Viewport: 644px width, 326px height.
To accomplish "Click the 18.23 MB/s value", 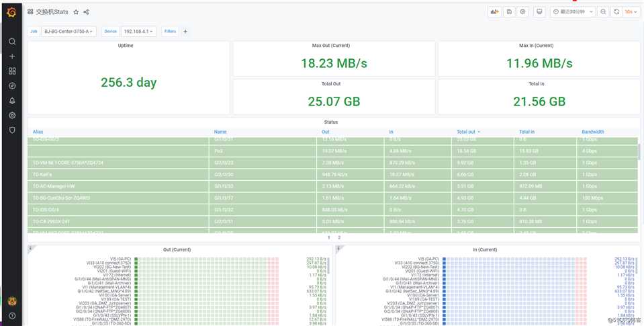I will 334,63.
